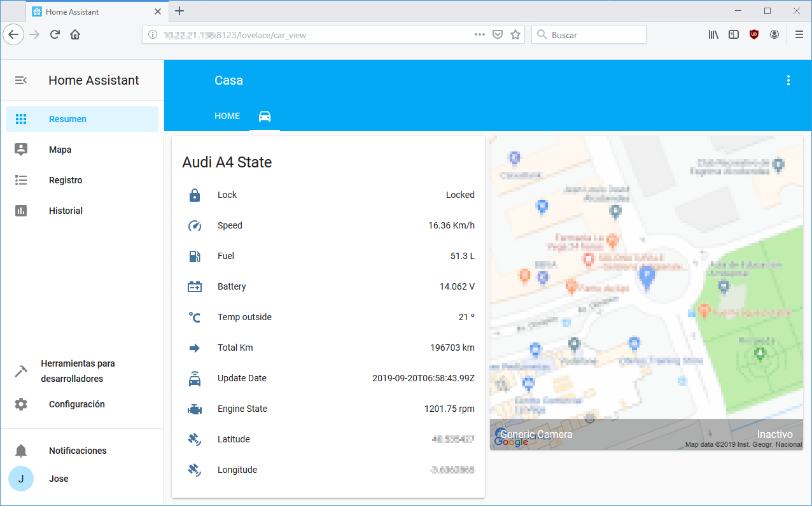Click the Engine State engine icon
The width and height of the screenshot is (812, 506).
[195, 409]
